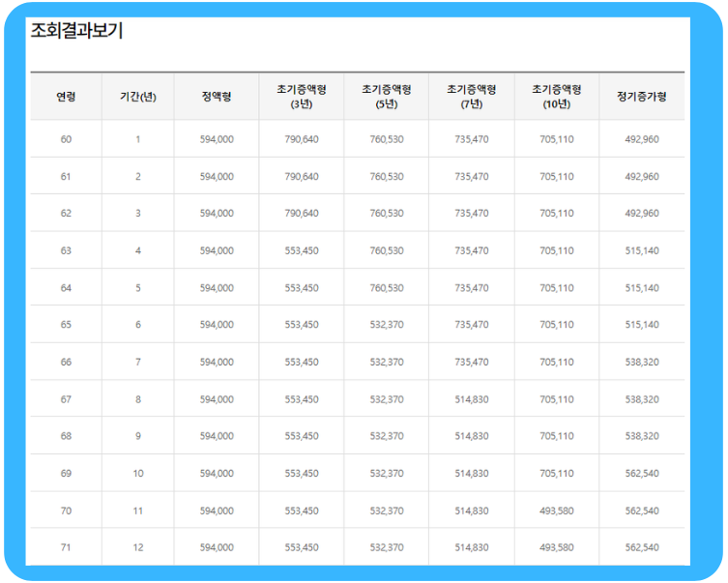This screenshot has width=728, height=583.
Task: Select age cell 61
Action: pyautogui.click(x=66, y=176)
